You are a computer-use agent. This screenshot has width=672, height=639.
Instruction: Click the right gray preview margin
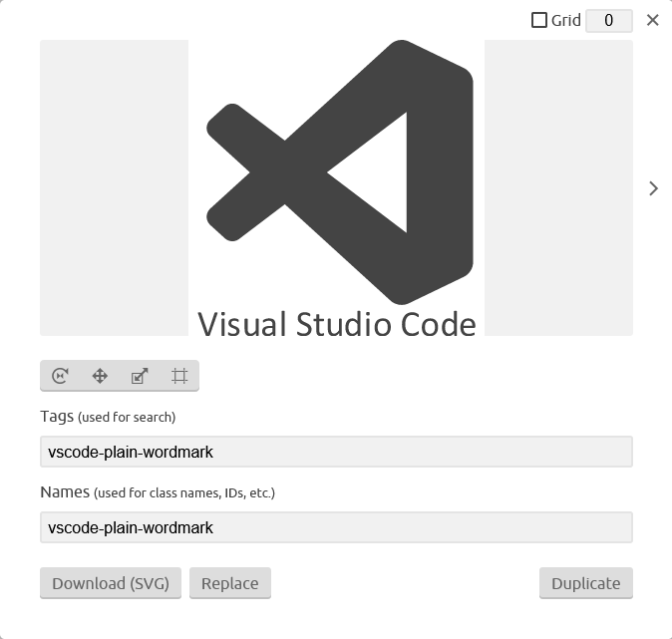558,187
